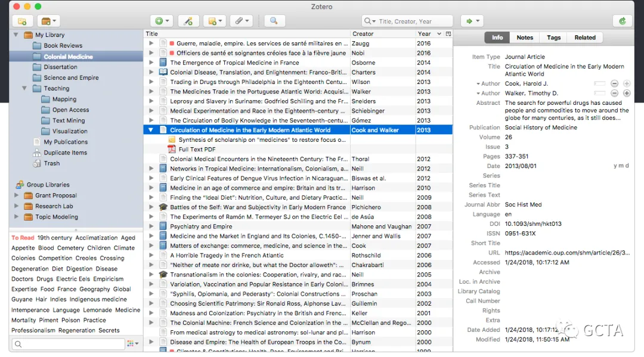The height and width of the screenshot is (357, 644).
Task: Open the New Library dropdown button
Action: [x=49, y=21]
